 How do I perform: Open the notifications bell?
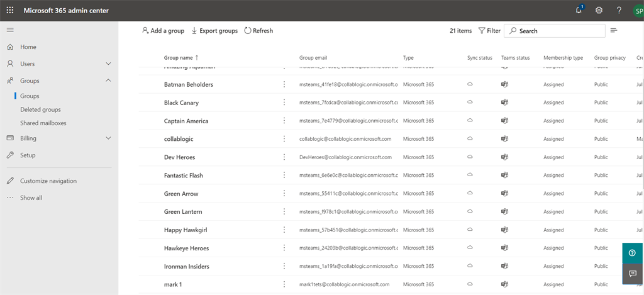(x=579, y=10)
